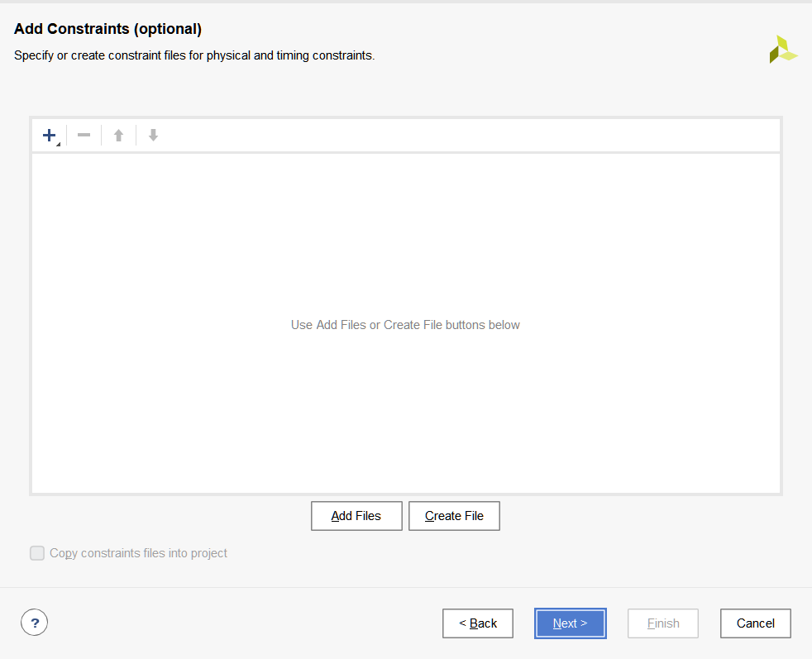The height and width of the screenshot is (659, 812).
Task: Open help with the question mark icon
Action: coord(34,623)
